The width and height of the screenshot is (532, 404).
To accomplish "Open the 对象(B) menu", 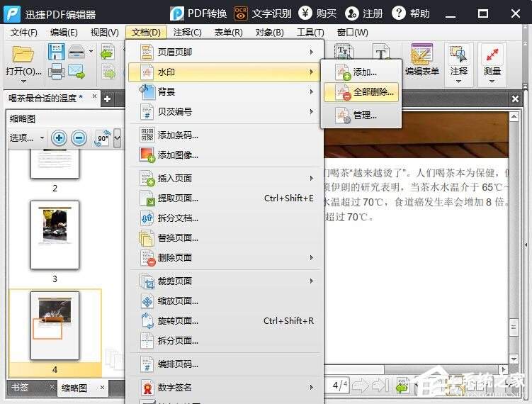I will coord(269,33).
